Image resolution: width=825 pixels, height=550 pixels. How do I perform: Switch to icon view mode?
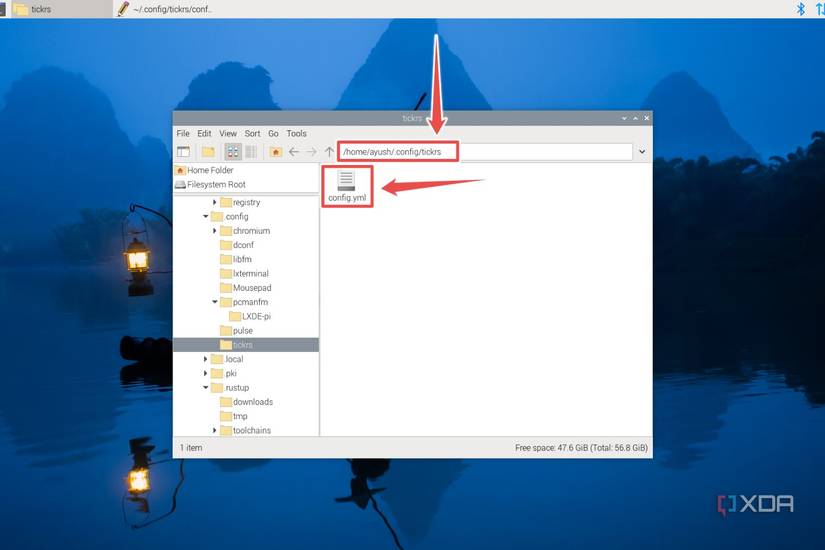coord(233,152)
